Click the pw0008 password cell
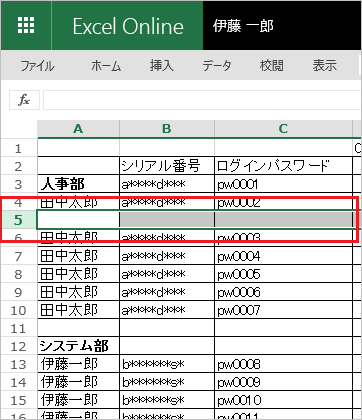Viewport: 362px width, 420px height. [x=283, y=364]
